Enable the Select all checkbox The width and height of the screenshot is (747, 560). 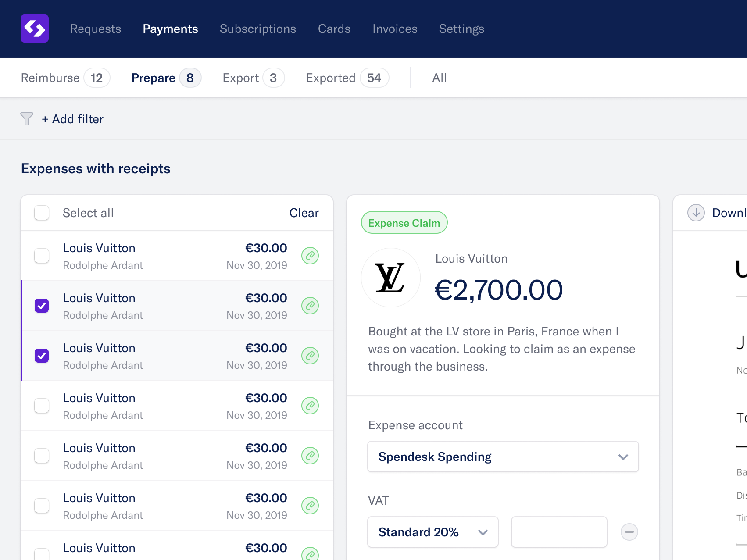pyautogui.click(x=41, y=213)
